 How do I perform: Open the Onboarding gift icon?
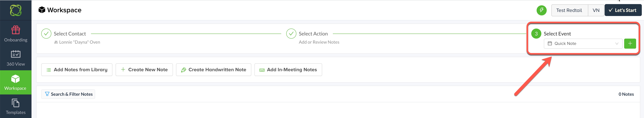[15, 30]
